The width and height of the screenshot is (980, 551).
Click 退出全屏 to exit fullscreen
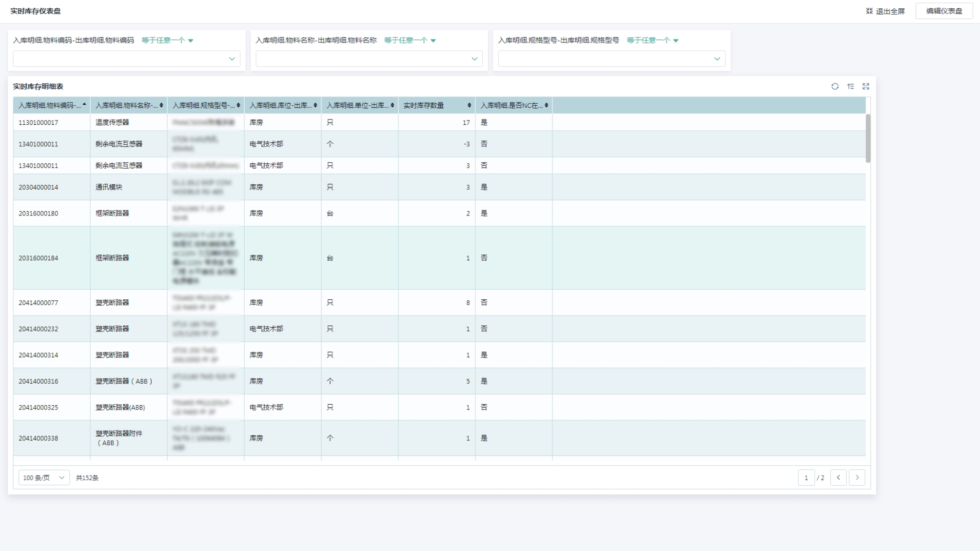pos(885,11)
